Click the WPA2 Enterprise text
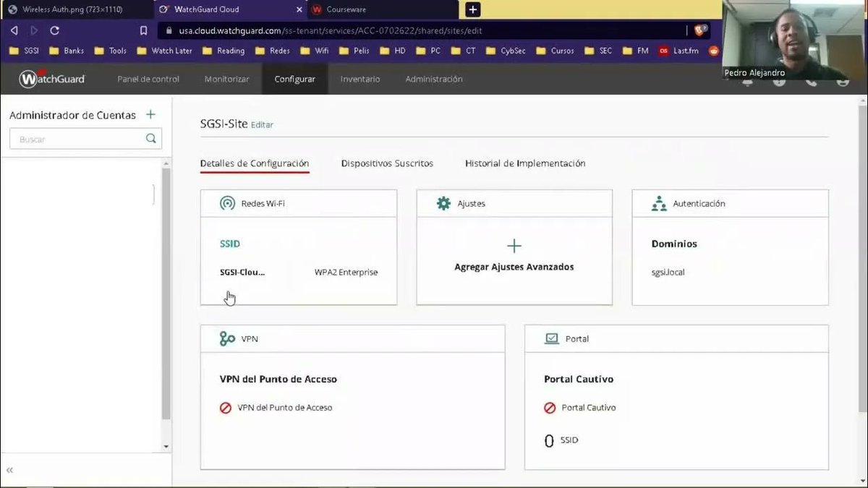 (346, 273)
